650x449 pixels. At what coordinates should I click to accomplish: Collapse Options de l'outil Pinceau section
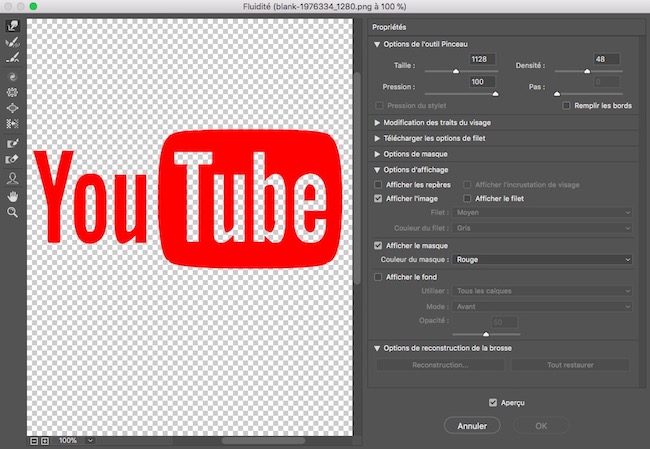coord(377,44)
